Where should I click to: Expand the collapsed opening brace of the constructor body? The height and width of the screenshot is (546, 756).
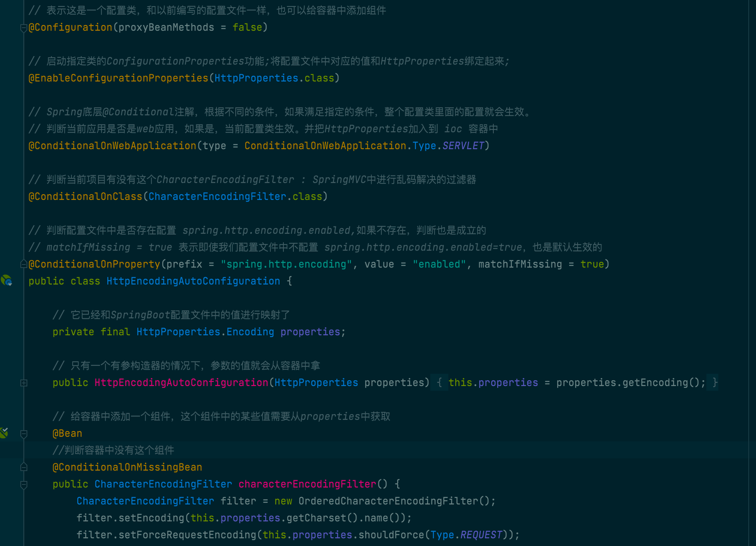(x=439, y=383)
